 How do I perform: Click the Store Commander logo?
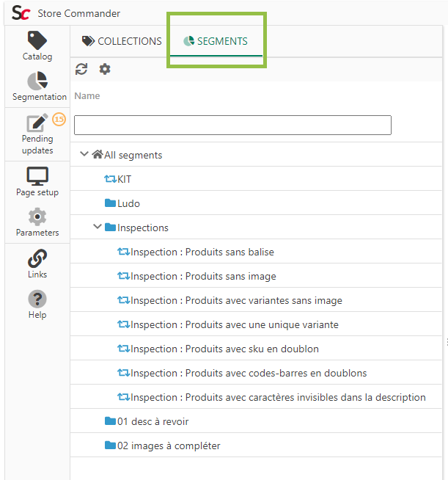[21, 13]
